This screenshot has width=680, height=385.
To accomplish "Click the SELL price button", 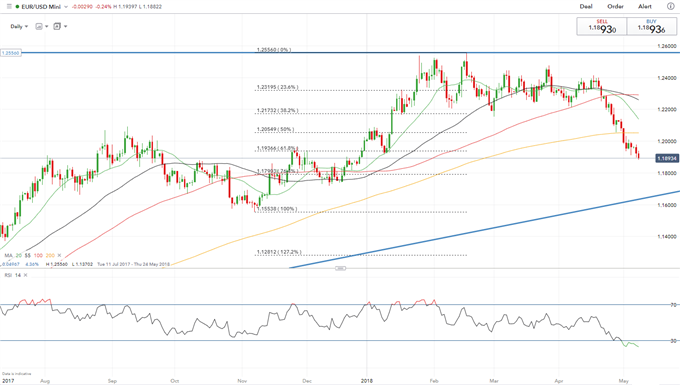I will click(x=602, y=26).
